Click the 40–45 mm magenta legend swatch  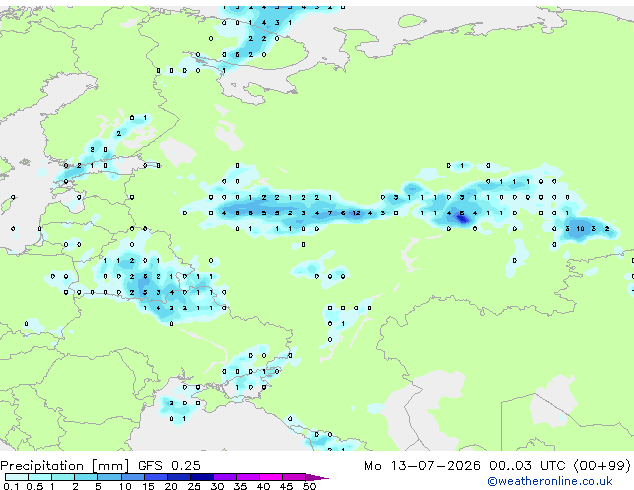[271, 477]
